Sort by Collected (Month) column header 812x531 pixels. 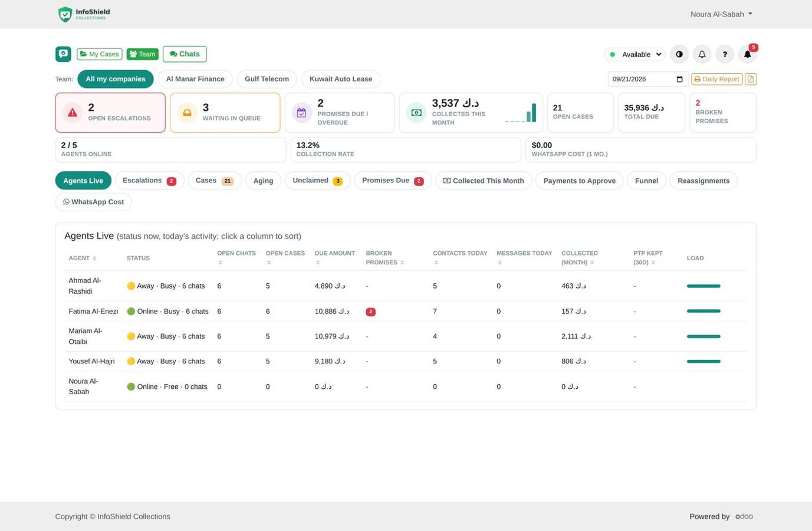[580, 258]
